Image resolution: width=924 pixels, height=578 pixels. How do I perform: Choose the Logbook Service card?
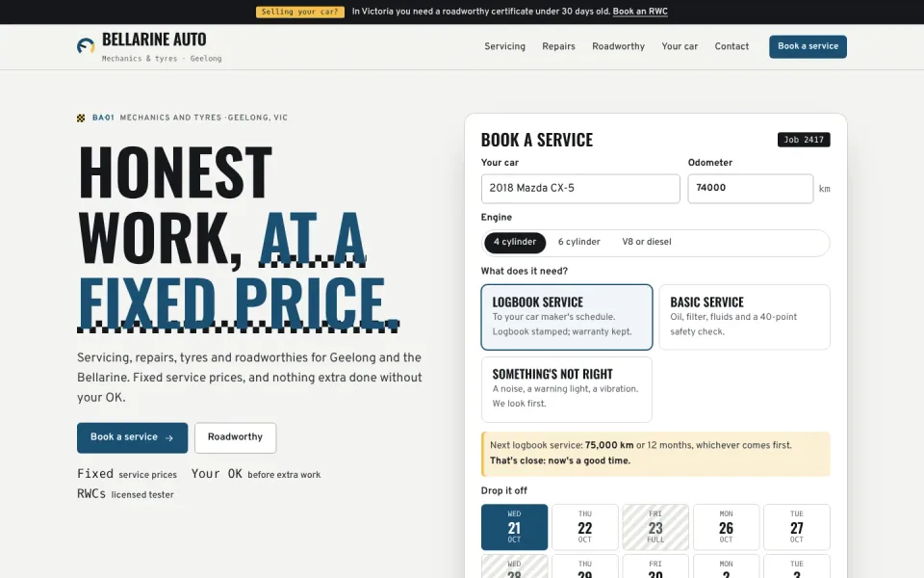pos(567,317)
